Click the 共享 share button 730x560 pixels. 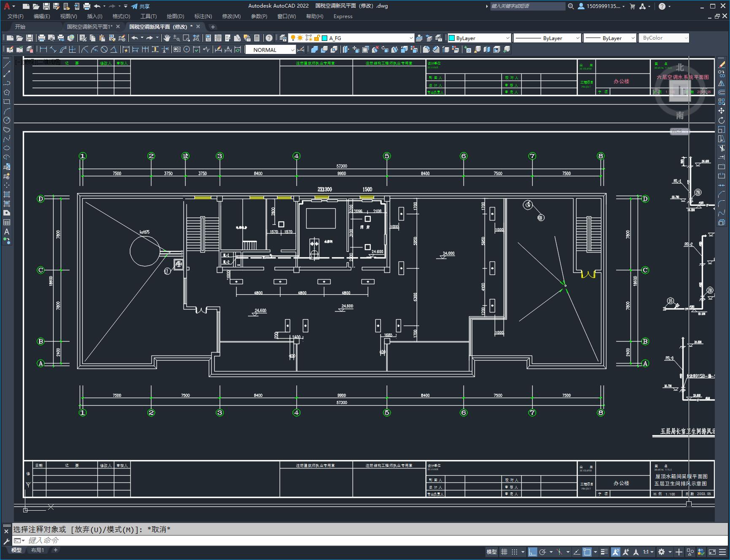click(x=140, y=6)
